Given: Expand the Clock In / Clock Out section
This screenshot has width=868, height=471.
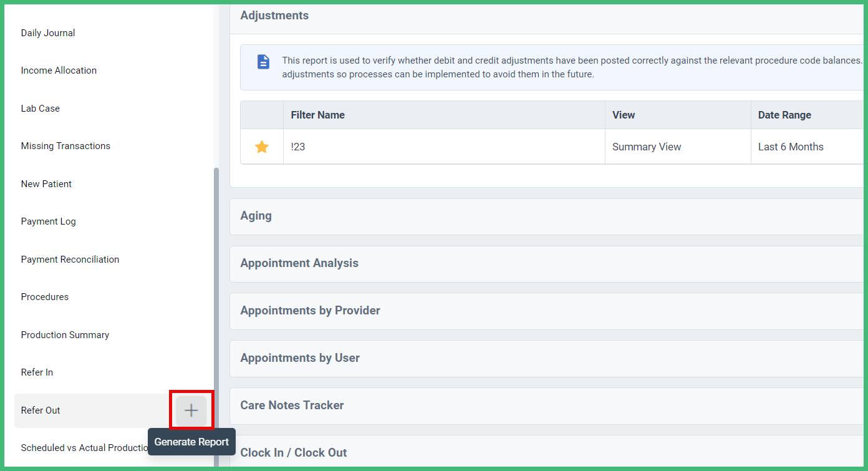Looking at the screenshot, I should tap(294, 452).
